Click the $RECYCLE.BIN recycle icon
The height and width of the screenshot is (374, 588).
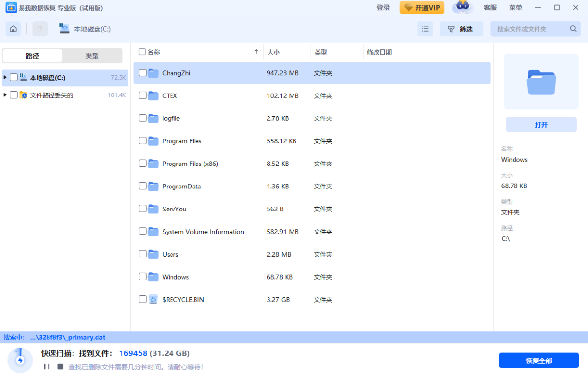[153, 299]
